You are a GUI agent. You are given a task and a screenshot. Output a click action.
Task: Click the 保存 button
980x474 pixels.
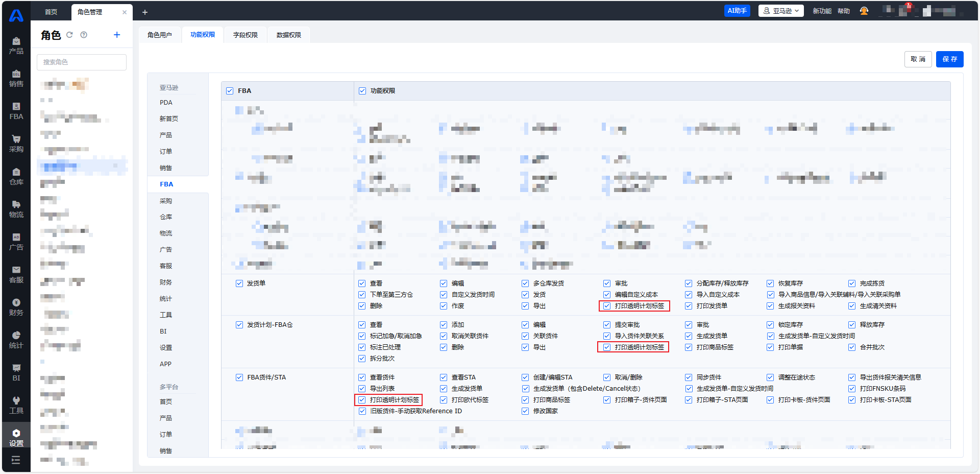949,59
